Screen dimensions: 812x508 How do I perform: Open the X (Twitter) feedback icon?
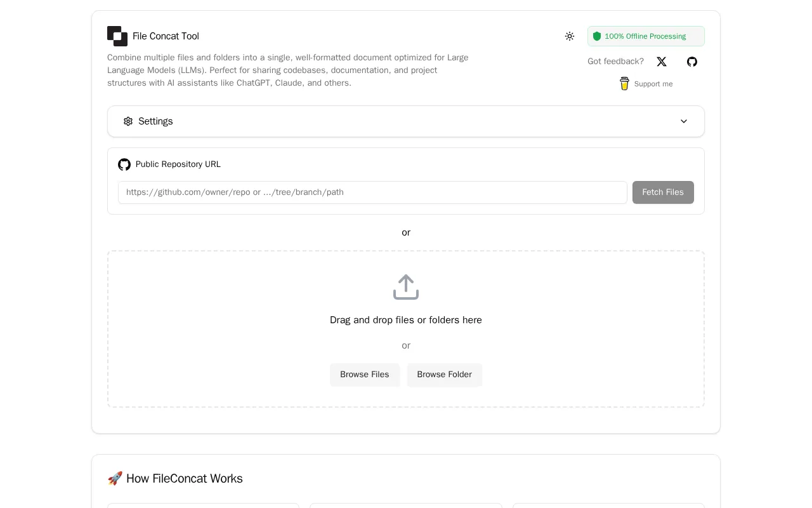coord(662,62)
